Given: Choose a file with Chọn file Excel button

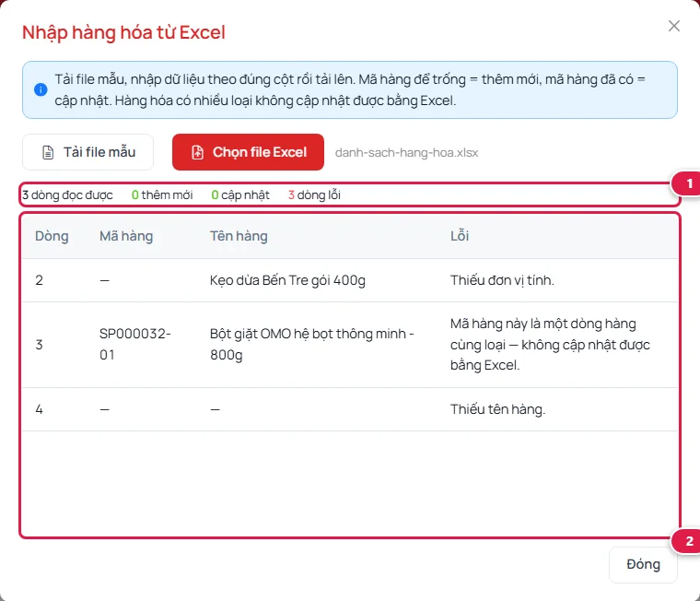Looking at the screenshot, I should pos(248,152).
